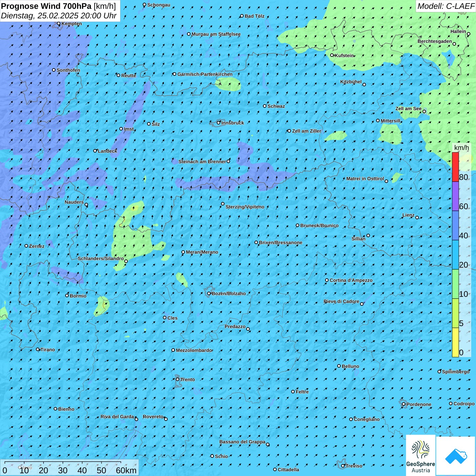Image resolution: width=476 pixels, height=476 pixels.
Task: Click the Sterzing/Vipiteno marker dot
Action: 223,204
